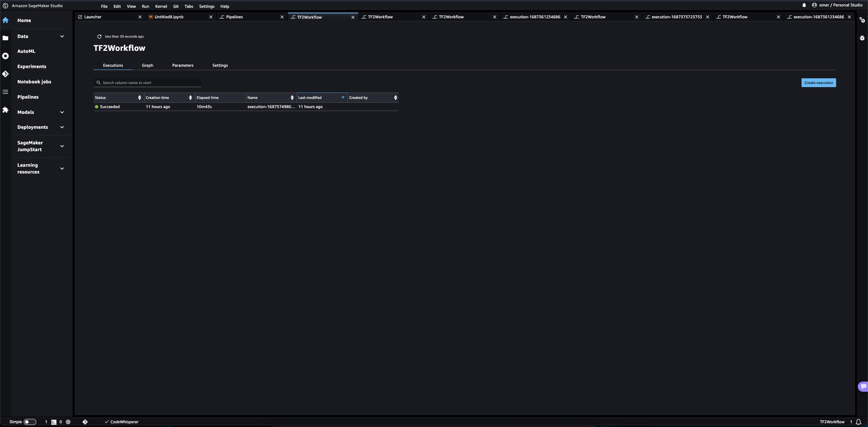Select the Executions tab
The width and height of the screenshot is (868, 427).
[x=113, y=65]
